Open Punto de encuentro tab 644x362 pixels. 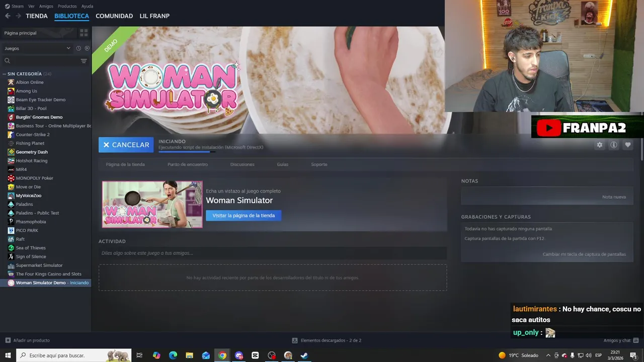187,164
